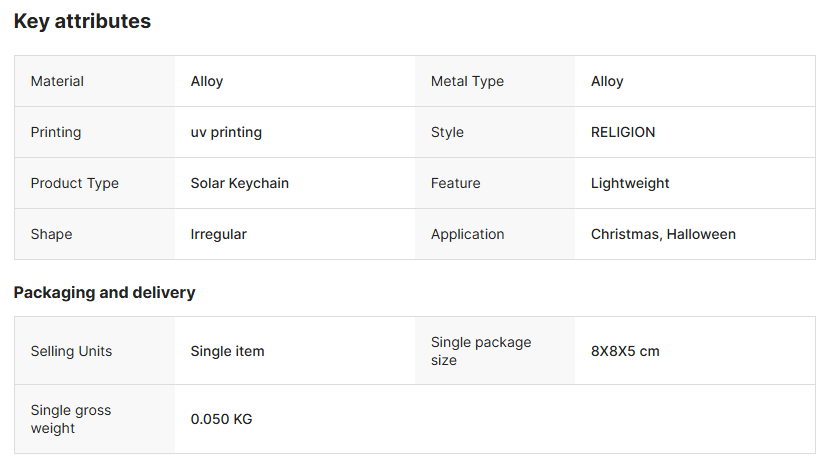826x464 pixels.
Task: Select the Alloy value beside Metal Type
Action: [x=607, y=81]
